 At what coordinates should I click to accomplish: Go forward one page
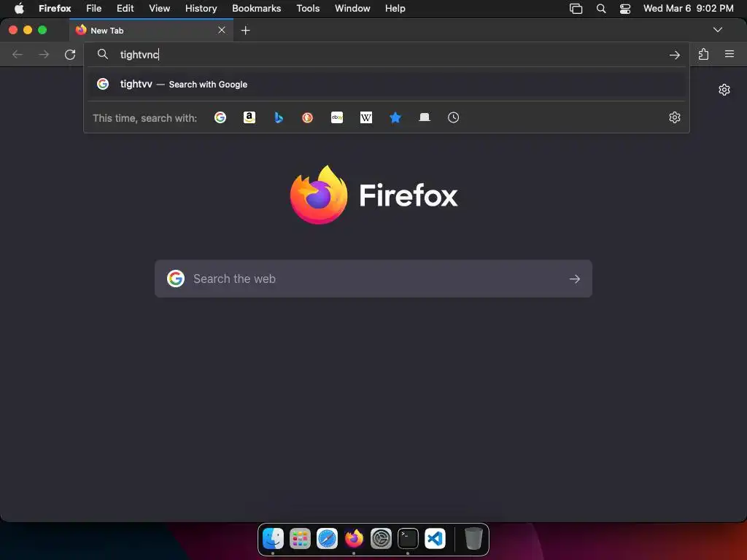point(44,55)
